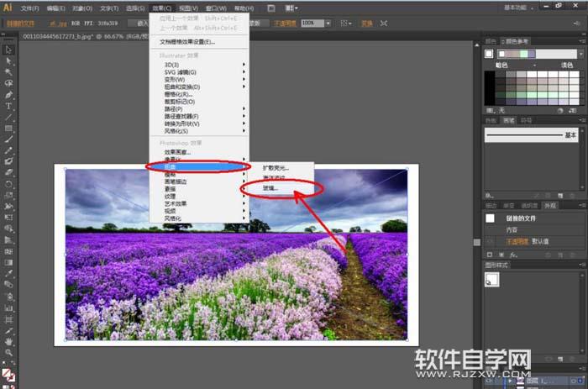Screen dimensions: 588x389
Task: Select the Column Graph tool
Action: pyautogui.click(x=8, y=308)
